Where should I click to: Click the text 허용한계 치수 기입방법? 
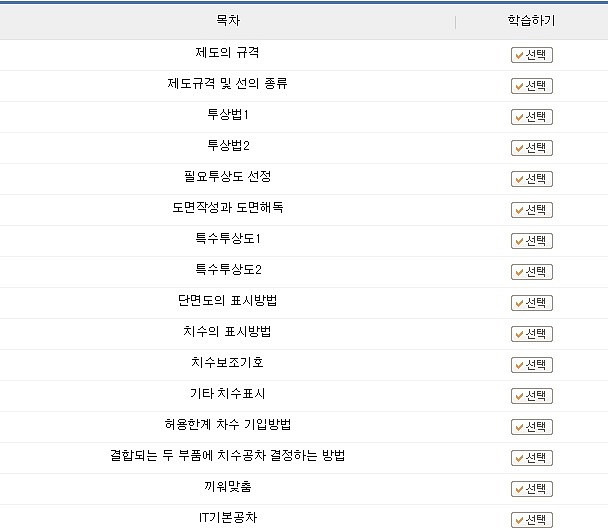click(228, 425)
